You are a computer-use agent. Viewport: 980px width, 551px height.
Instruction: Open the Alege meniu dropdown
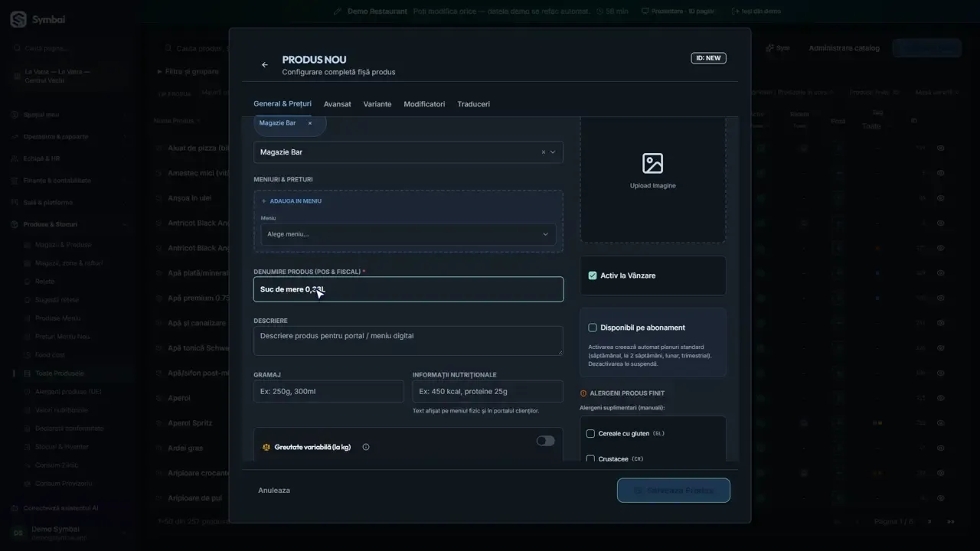click(408, 234)
